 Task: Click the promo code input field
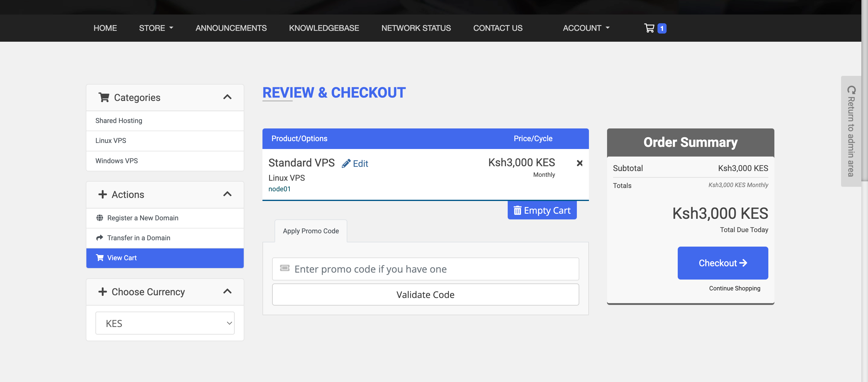point(425,269)
